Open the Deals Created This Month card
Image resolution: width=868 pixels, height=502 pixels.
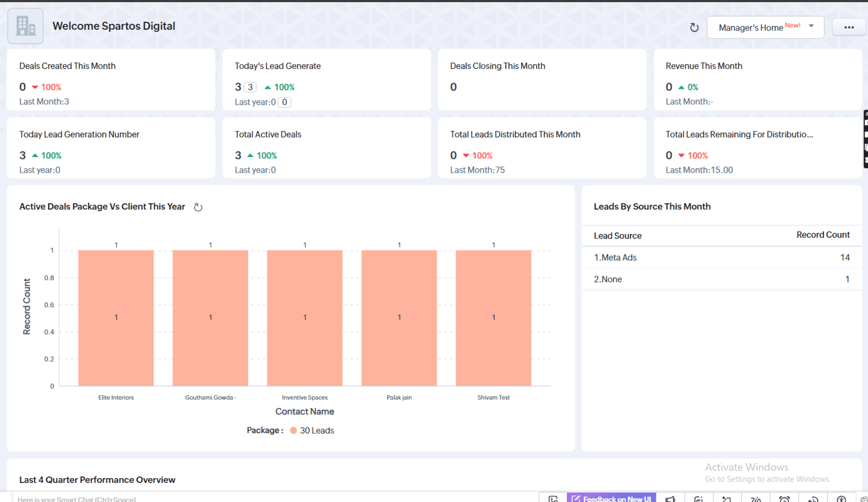(x=111, y=80)
